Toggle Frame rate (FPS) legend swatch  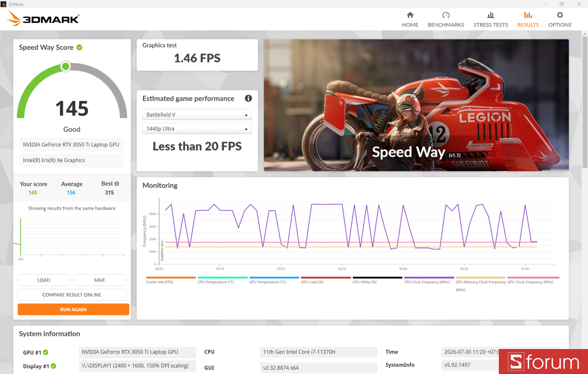tap(171, 278)
